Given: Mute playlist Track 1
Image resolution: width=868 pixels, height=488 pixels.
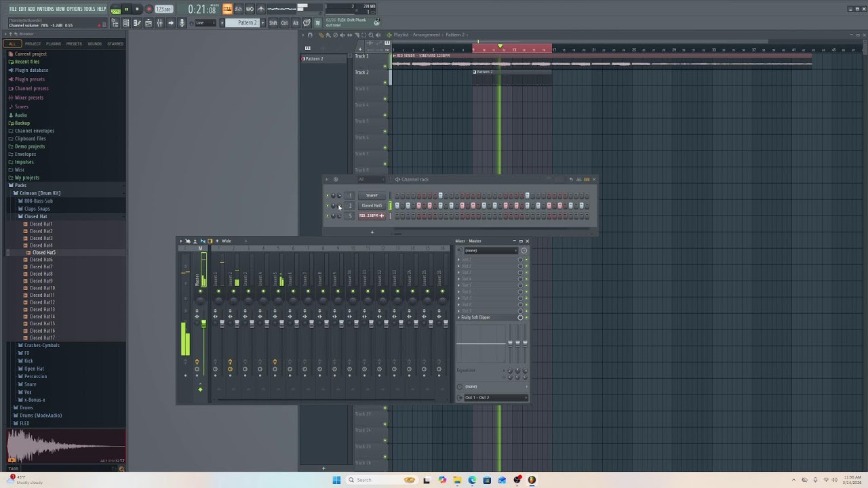Looking at the screenshot, I should coord(385,66).
